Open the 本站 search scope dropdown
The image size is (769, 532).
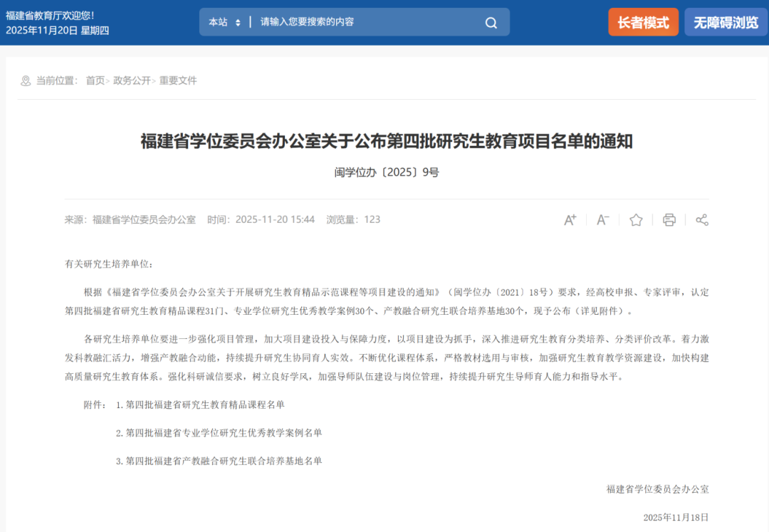(224, 22)
